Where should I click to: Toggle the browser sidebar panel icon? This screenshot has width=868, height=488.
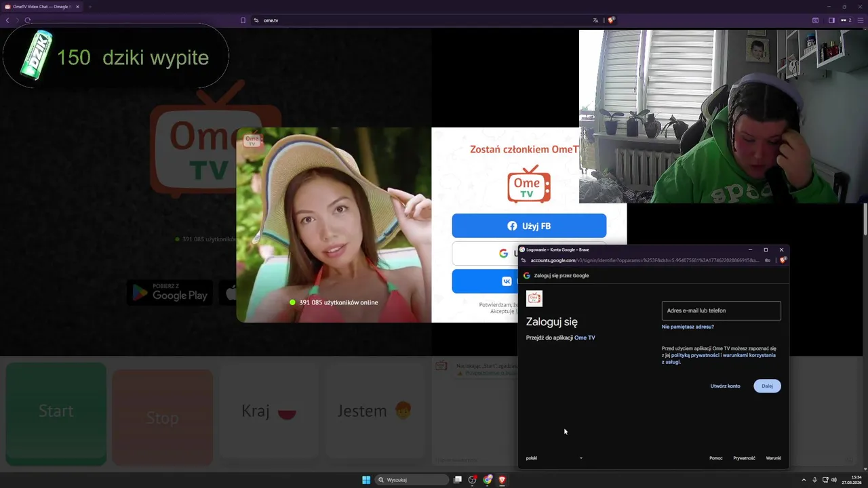pyautogui.click(x=831, y=20)
